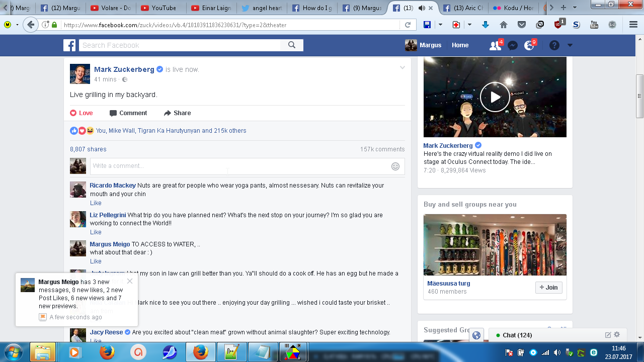Viewport: 644px width, 362px height.
Task: Go to Firefox home page icon
Action: coord(504,25)
